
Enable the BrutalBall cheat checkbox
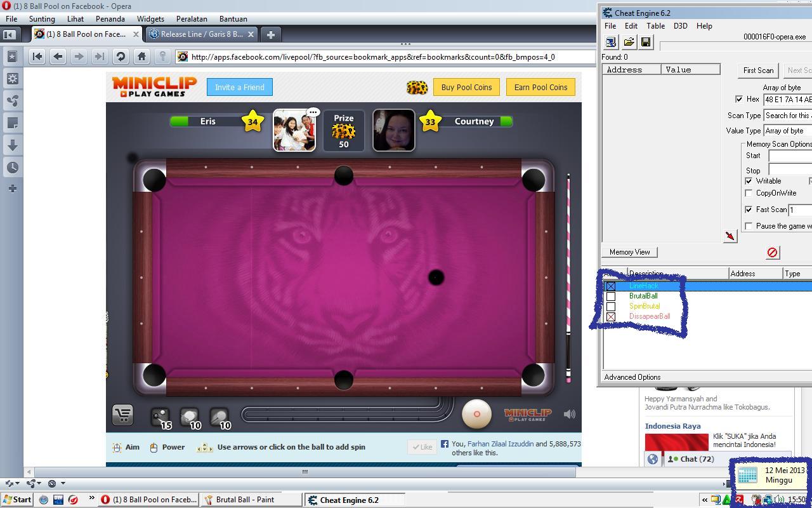click(611, 297)
